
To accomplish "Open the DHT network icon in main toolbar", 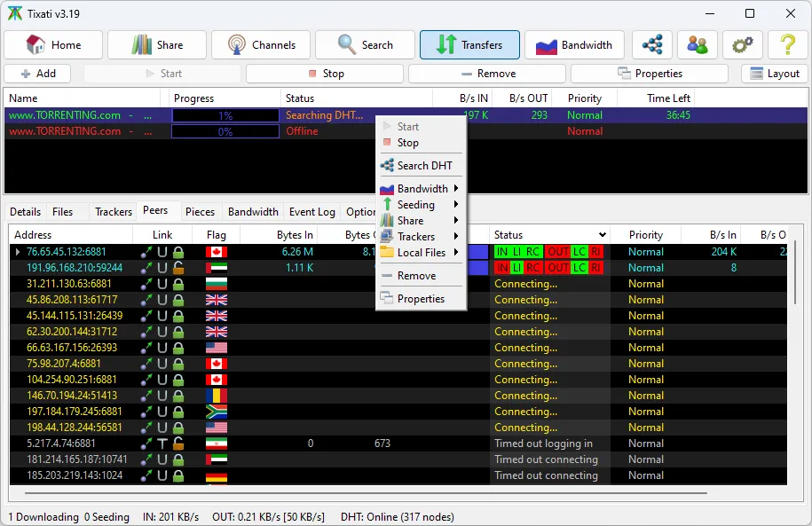I will click(652, 45).
